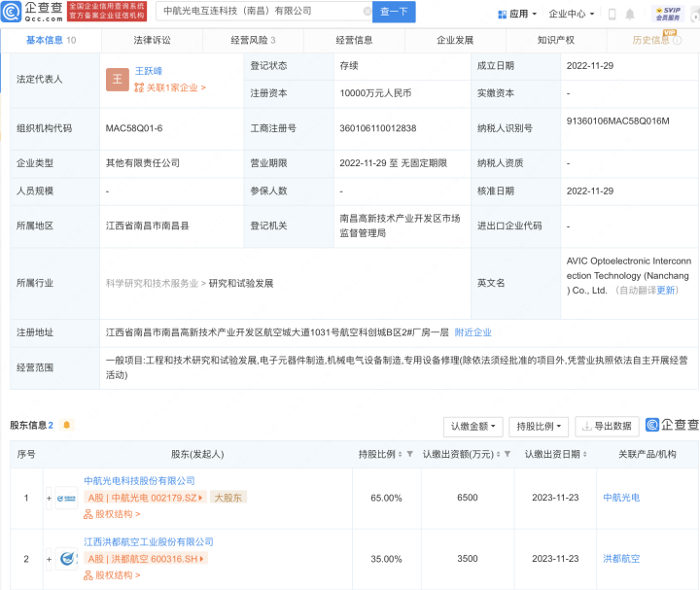Open 中航光电科技股份有限公司 shareholder link
The width and height of the screenshot is (700, 590).
click(x=139, y=481)
